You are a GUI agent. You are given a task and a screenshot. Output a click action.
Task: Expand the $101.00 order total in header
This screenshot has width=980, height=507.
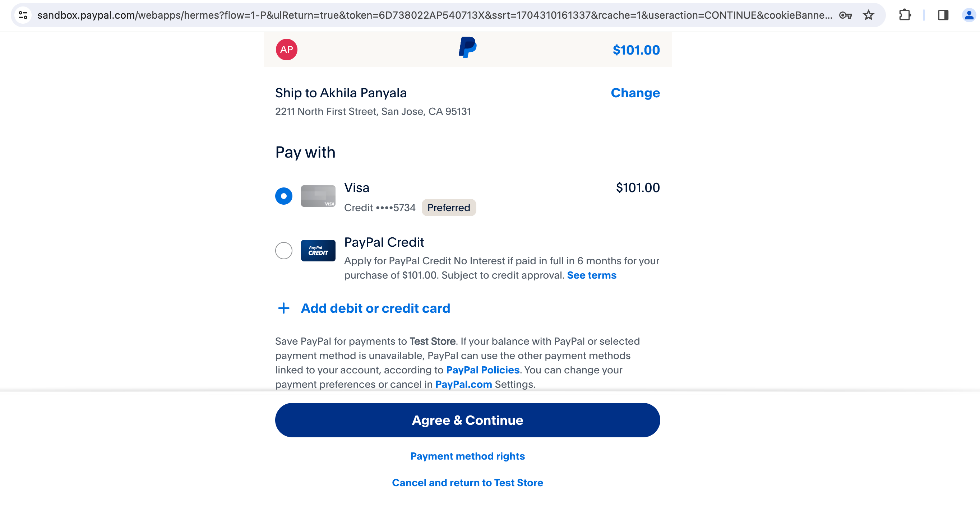(636, 50)
